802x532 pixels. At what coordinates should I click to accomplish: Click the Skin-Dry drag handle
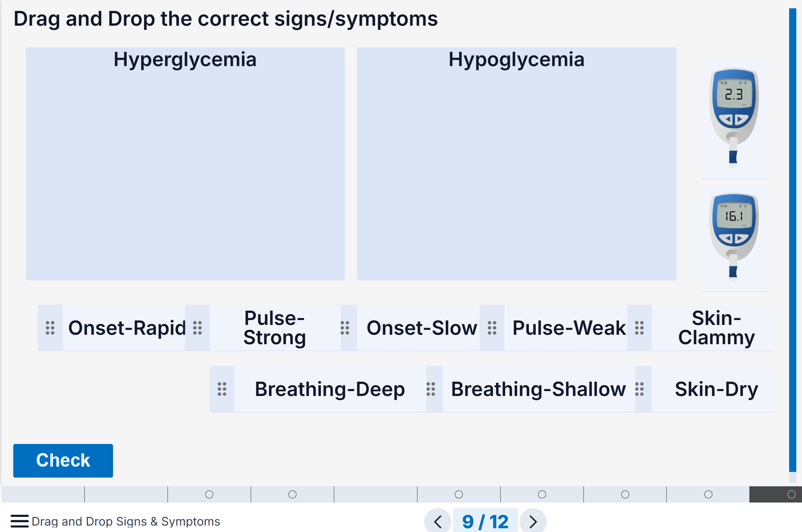(639, 389)
